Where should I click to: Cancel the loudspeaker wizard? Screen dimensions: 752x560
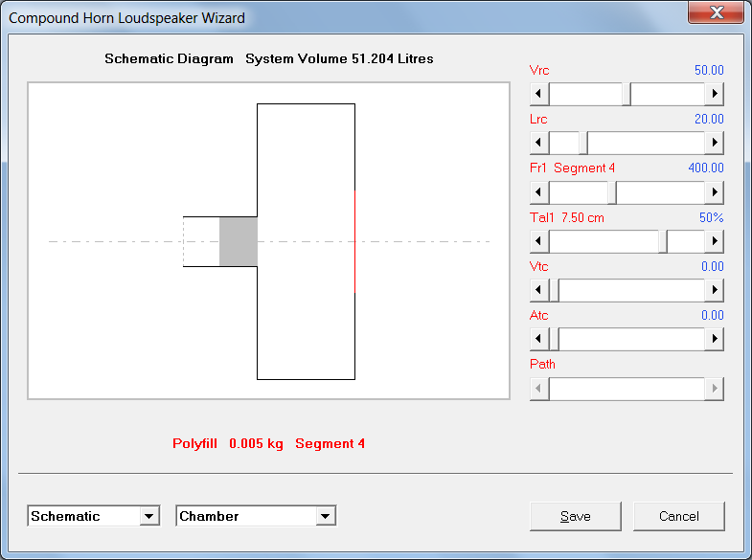pyautogui.click(x=678, y=516)
